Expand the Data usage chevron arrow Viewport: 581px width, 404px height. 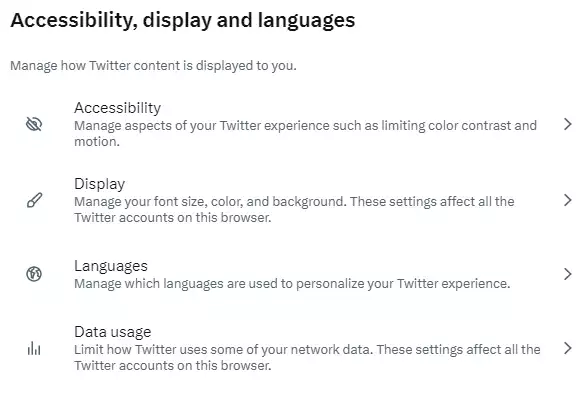pos(567,348)
